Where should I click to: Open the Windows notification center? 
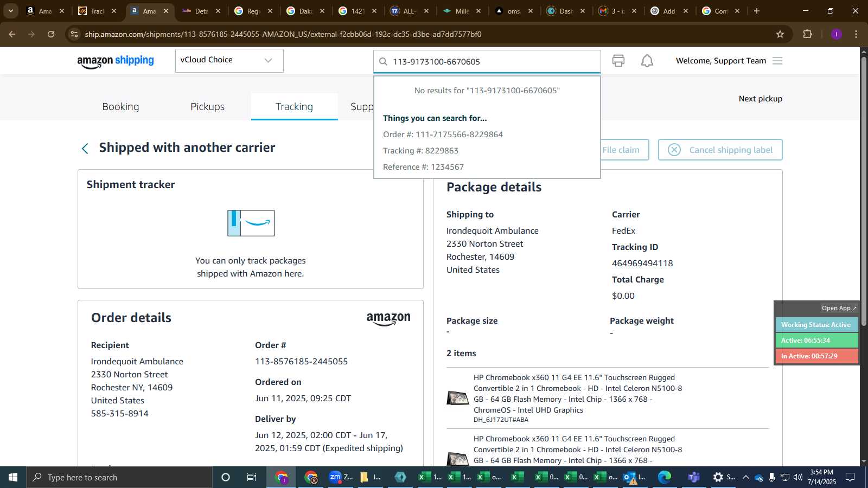(850, 477)
